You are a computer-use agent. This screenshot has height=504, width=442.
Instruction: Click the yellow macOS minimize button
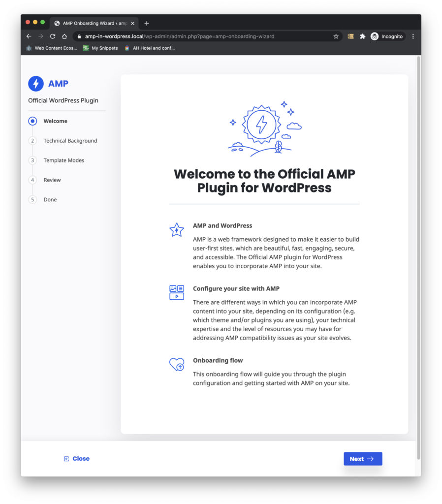click(x=35, y=22)
